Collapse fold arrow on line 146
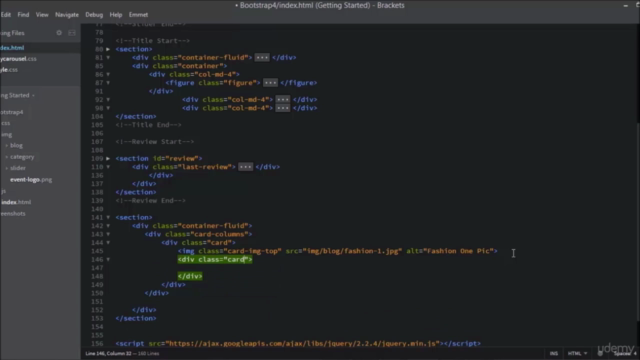 click(108, 260)
